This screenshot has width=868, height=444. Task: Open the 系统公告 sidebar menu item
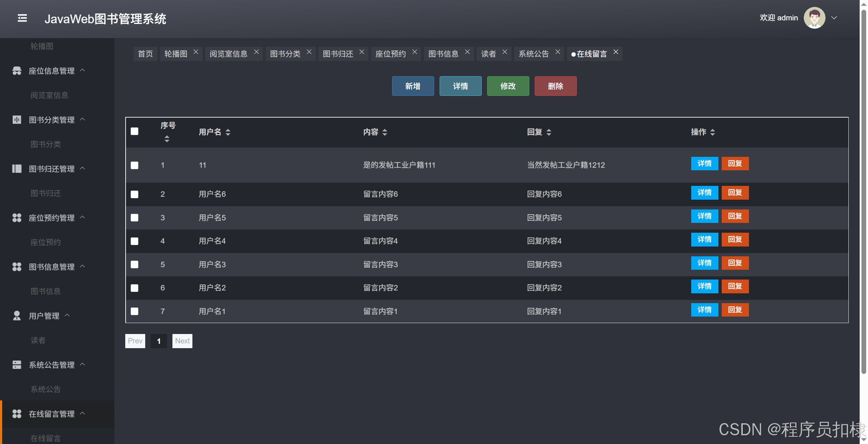click(x=46, y=389)
